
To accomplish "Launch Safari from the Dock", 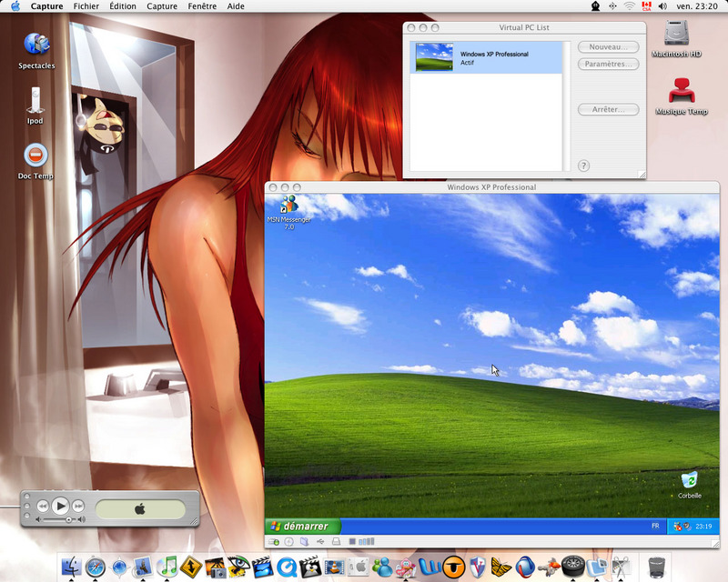I will (x=96, y=567).
